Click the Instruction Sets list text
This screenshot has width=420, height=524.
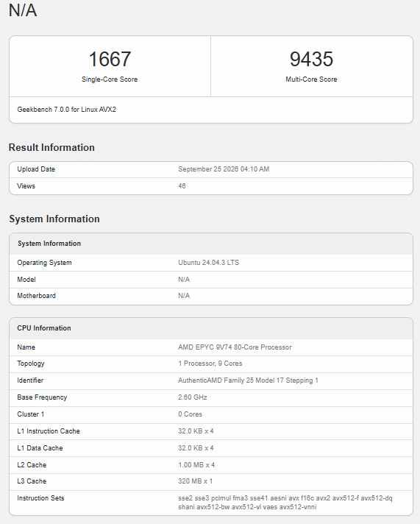coord(285,503)
